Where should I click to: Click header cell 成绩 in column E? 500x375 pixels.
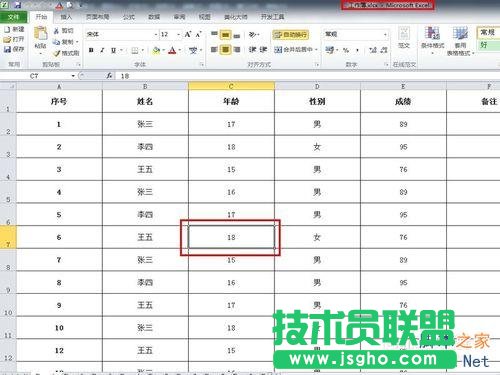(x=403, y=101)
